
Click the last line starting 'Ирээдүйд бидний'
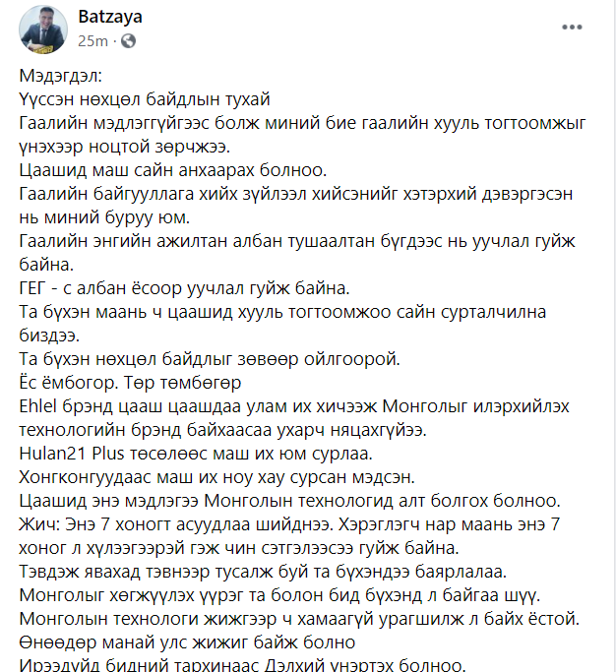point(242,665)
